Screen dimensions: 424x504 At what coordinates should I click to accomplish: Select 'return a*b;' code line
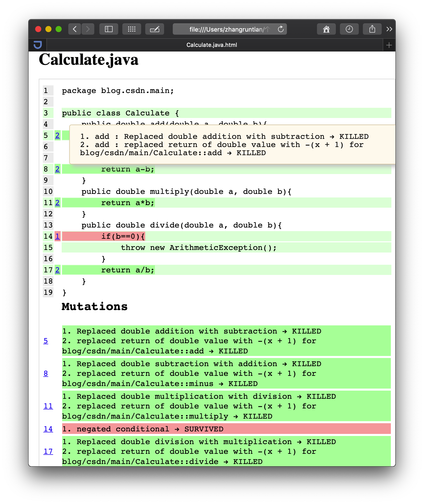pos(226,203)
